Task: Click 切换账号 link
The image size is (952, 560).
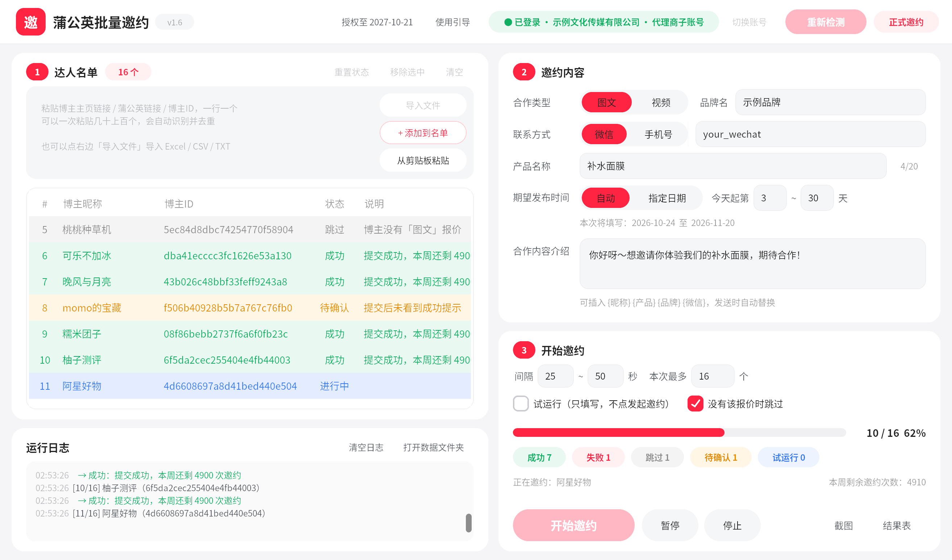Action: point(749,22)
